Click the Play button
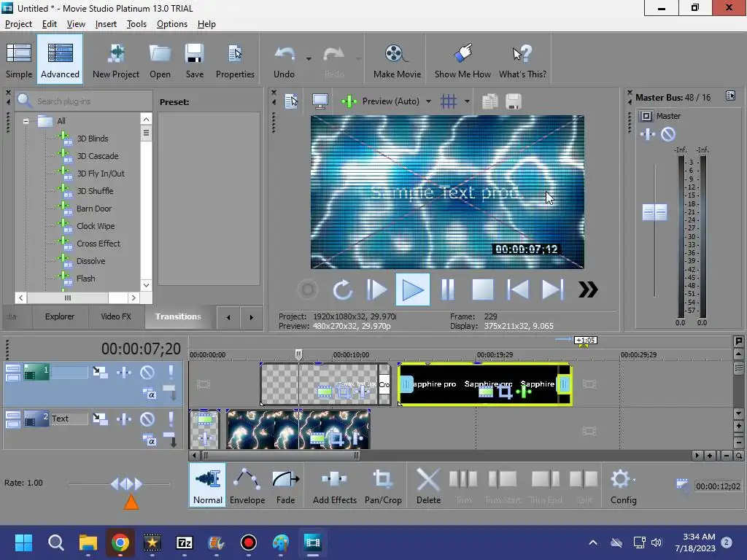 pyautogui.click(x=413, y=289)
